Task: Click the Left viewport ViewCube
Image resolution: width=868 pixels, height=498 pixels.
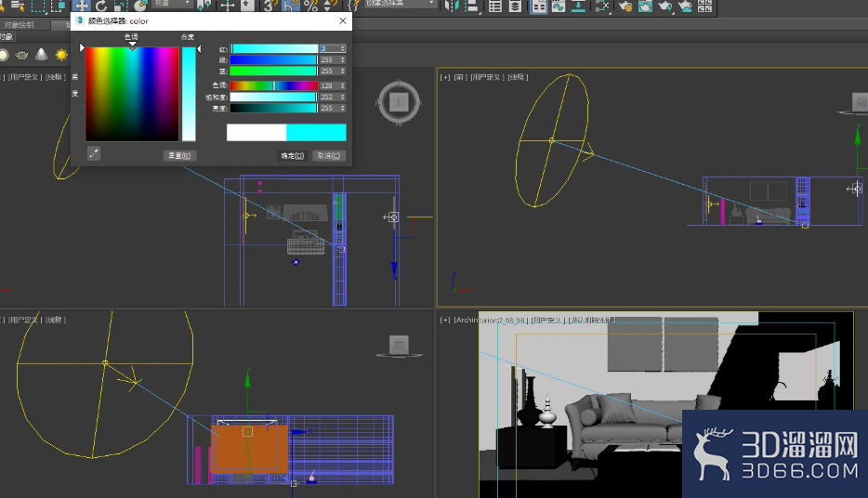Action: tap(399, 346)
